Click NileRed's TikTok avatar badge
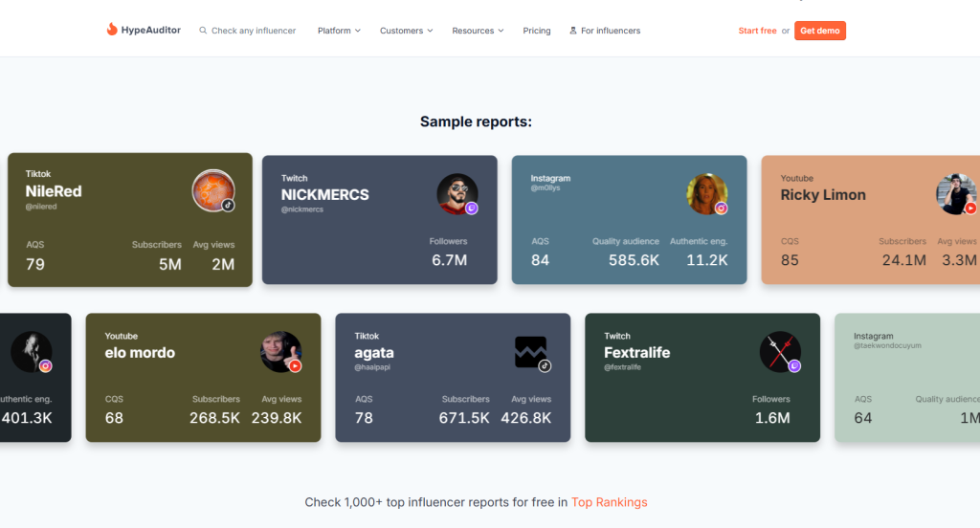Viewport: 980px width, 528px height. point(228,205)
